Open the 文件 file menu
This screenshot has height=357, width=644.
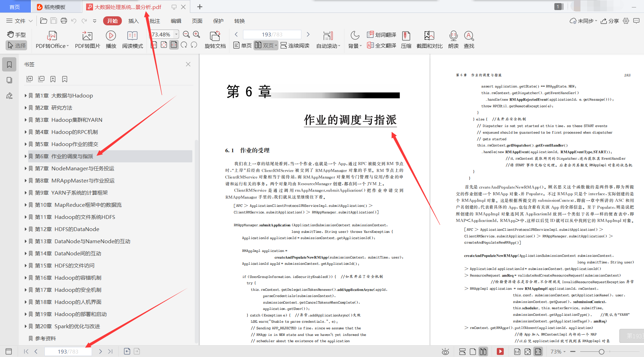pyautogui.click(x=19, y=21)
